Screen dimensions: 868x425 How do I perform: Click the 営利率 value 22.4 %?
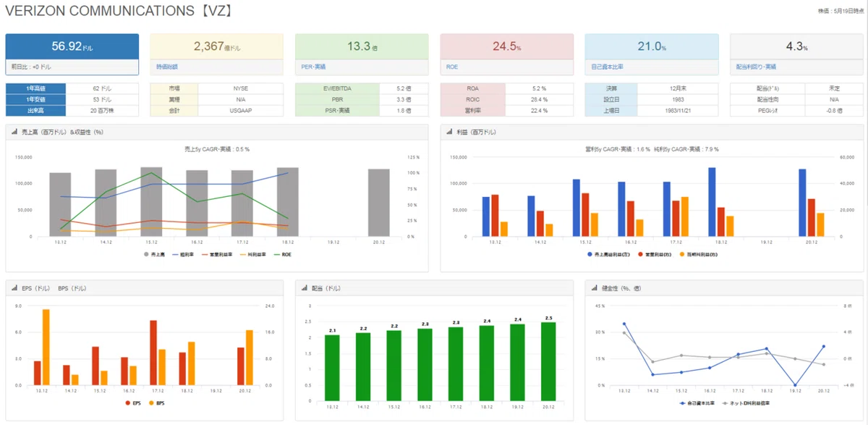click(539, 111)
